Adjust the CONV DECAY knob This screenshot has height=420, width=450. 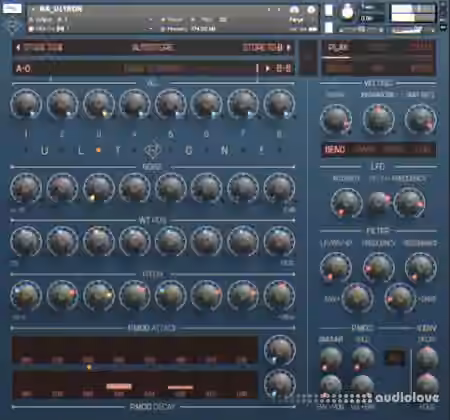click(427, 359)
